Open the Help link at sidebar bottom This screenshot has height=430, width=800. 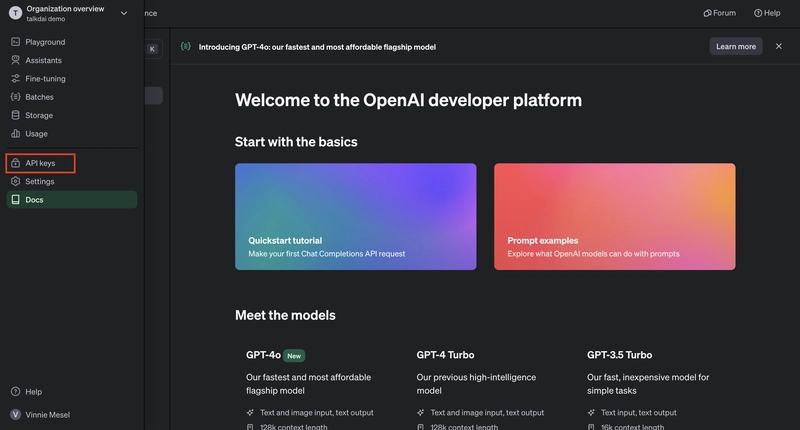click(71, 392)
